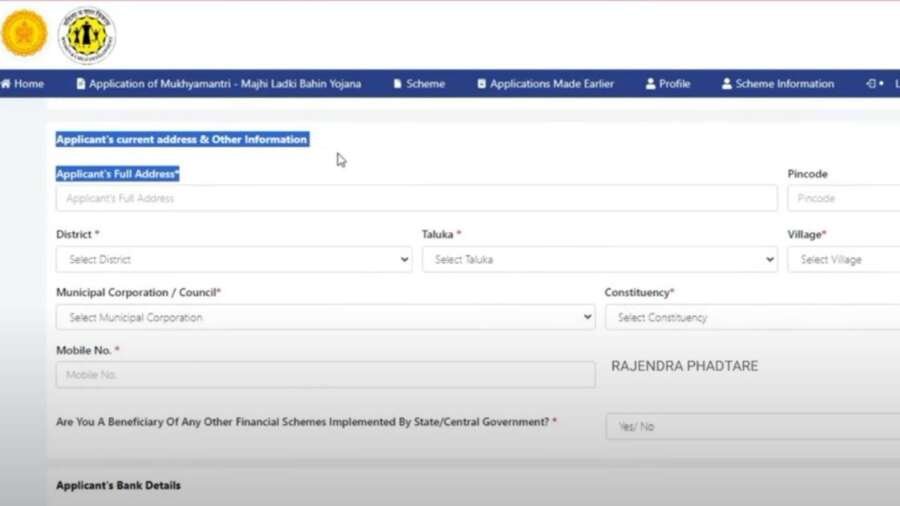The image size is (900, 506).
Task: Click the Maharashtra government emblem logo
Action: [24, 33]
